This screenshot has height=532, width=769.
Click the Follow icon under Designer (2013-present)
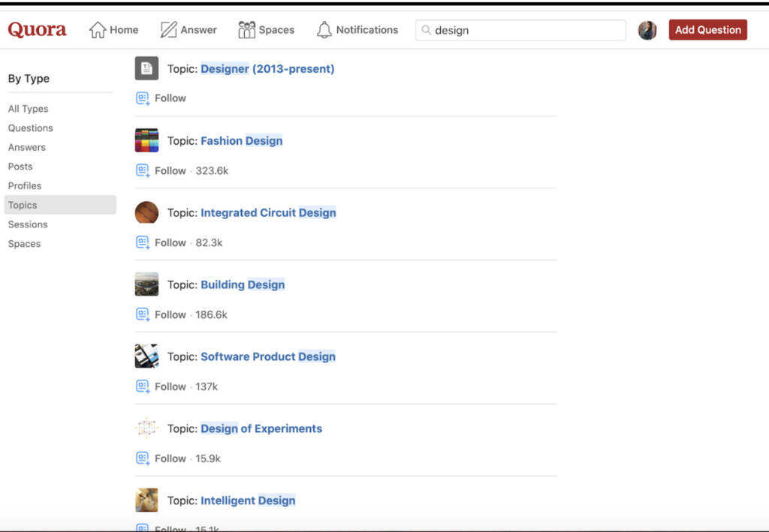pyautogui.click(x=143, y=98)
